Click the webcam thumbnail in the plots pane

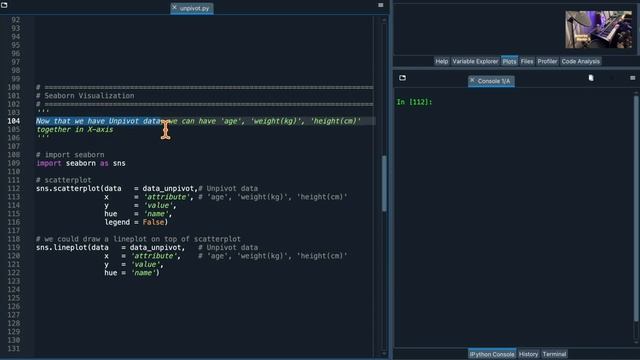pos(598,29)
